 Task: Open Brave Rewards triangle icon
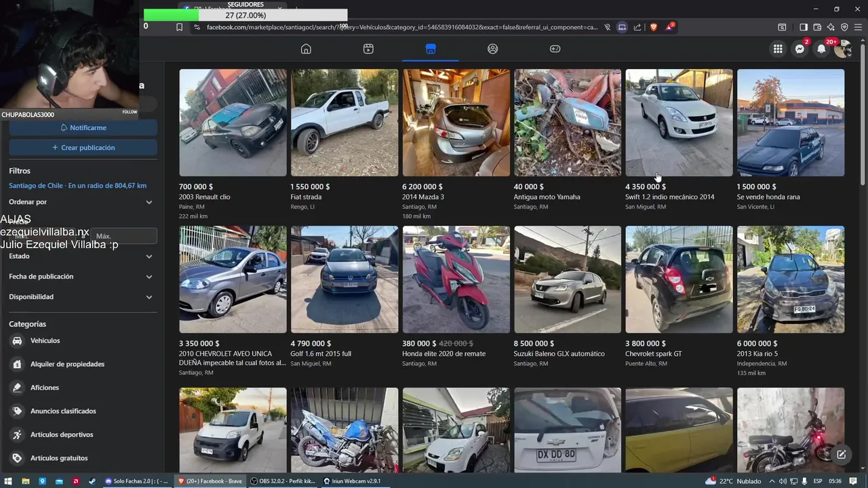[x=669, y=27]
